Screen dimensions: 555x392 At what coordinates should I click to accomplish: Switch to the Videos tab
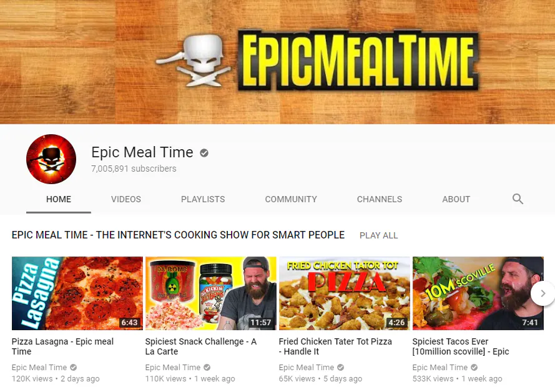click(125, 199)
